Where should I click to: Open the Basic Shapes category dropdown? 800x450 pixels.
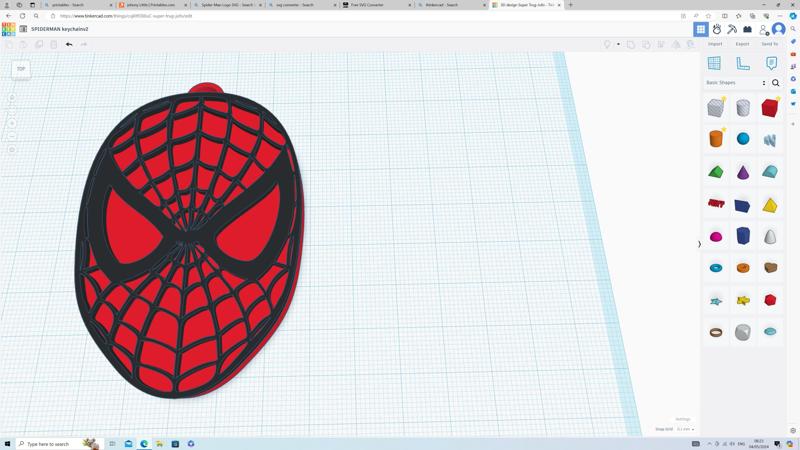pos(736,83)
